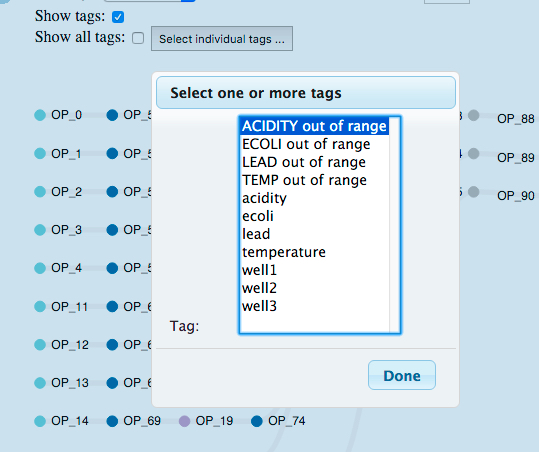Click the tag list scrollbar track
Image resolution: width=539 pixels, height=452 pixels.
[394, 225]
